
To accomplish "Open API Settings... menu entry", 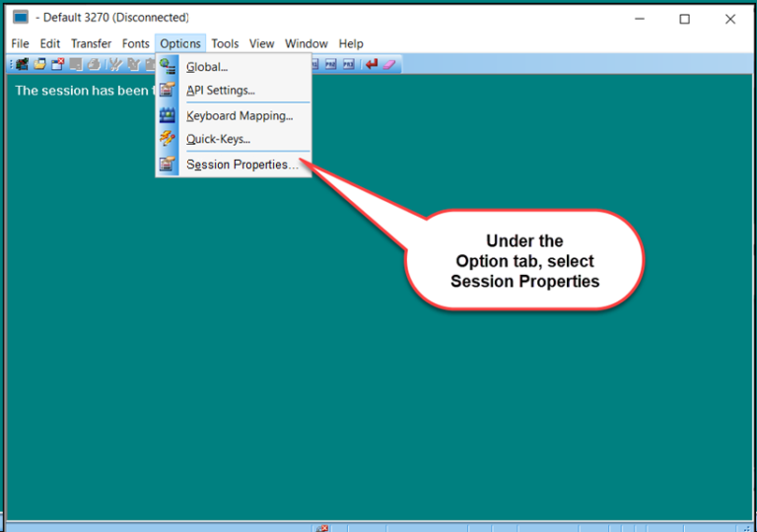I will coord(221,91).
